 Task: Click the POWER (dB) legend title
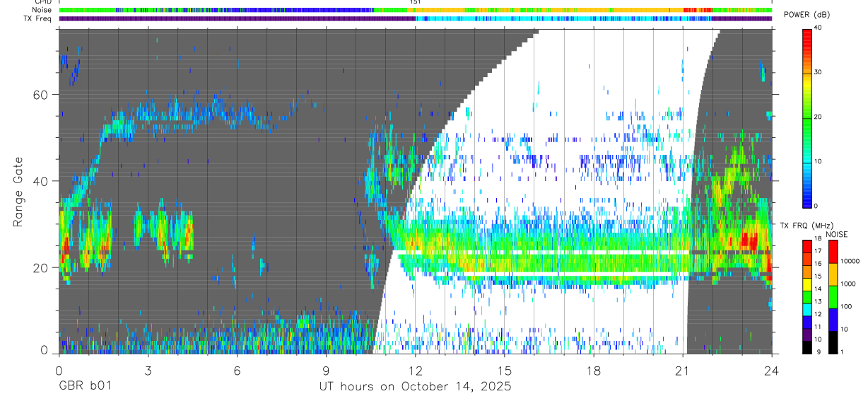pyautogui.click(x=808, y=15)
